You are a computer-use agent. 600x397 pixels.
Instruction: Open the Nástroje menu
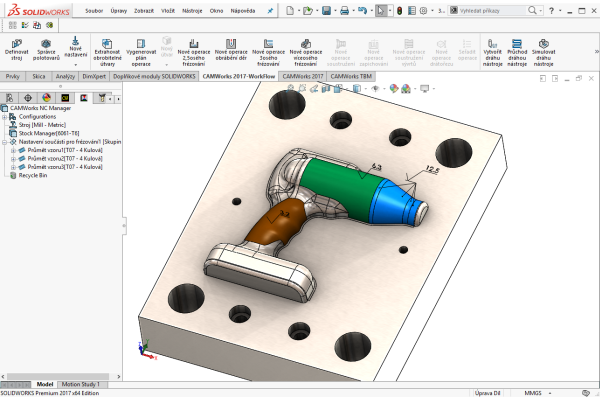[192, 11]
